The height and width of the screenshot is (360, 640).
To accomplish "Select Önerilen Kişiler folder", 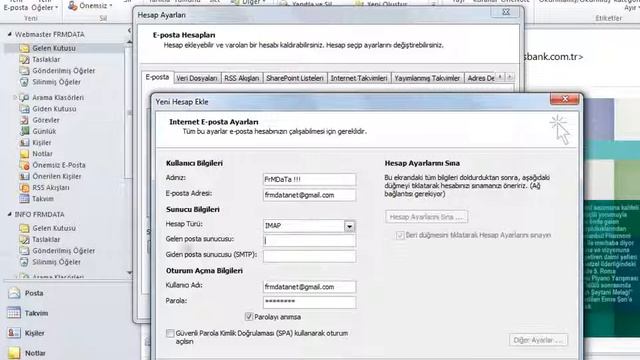I will point(57,176).
